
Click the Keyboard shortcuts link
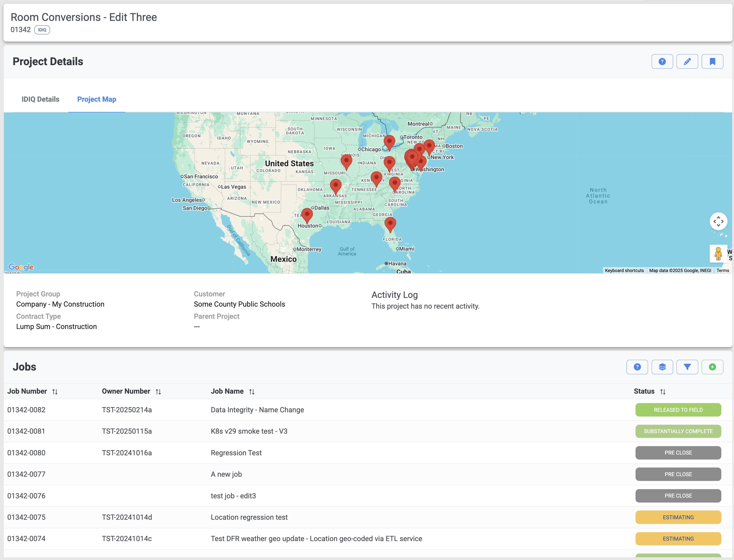pos(624,270)
